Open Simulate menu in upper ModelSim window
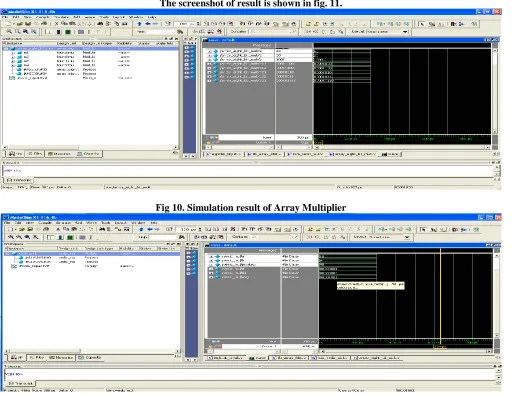Viewport: 511px width, 395px height. tap(61, 17)
